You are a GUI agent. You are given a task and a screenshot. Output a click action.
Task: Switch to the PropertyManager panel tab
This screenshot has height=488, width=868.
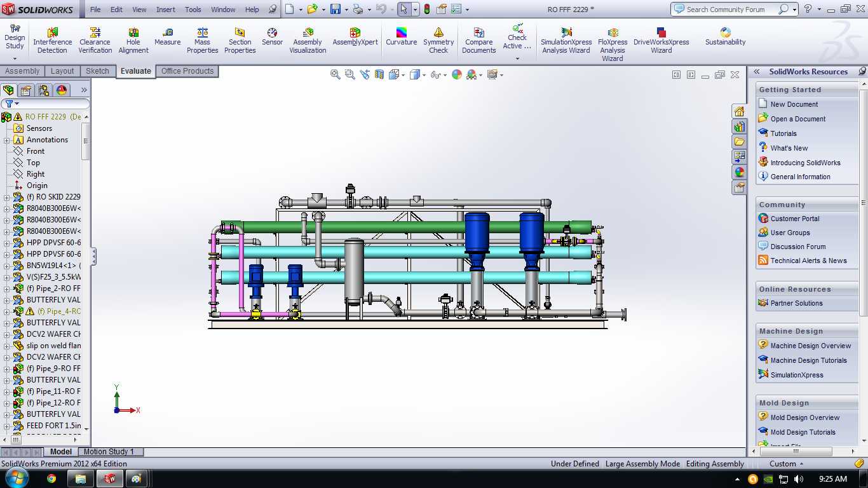click(26, 90)
